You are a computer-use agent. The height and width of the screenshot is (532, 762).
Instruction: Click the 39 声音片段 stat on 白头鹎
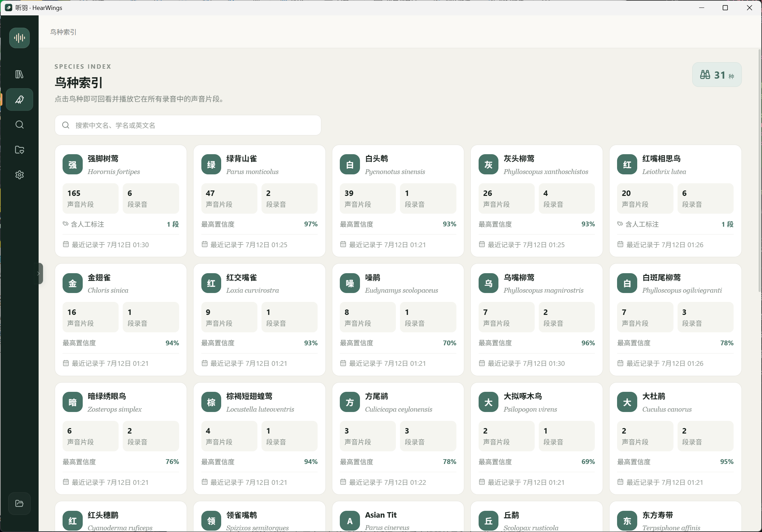tap(368, 198)
